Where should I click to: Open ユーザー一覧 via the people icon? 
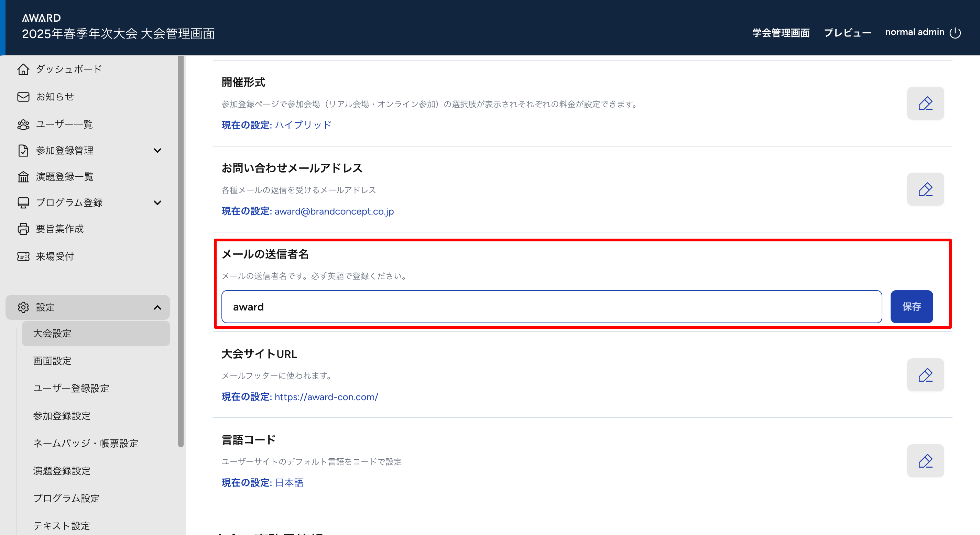(x=23, y=124)
